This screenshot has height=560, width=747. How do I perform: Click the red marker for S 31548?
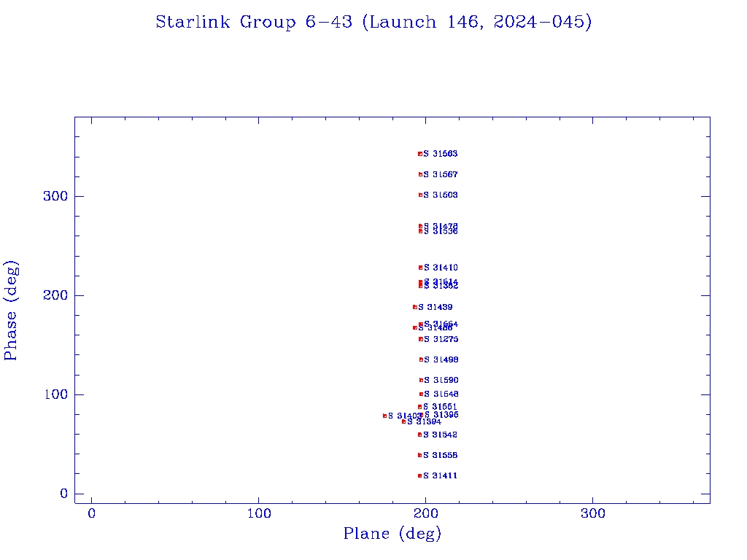tap(421, 394)
